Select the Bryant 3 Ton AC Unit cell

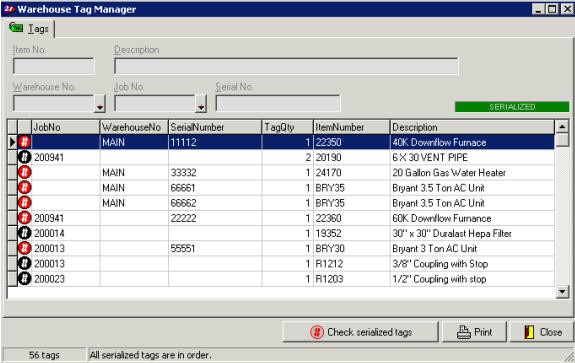(472, 249)
